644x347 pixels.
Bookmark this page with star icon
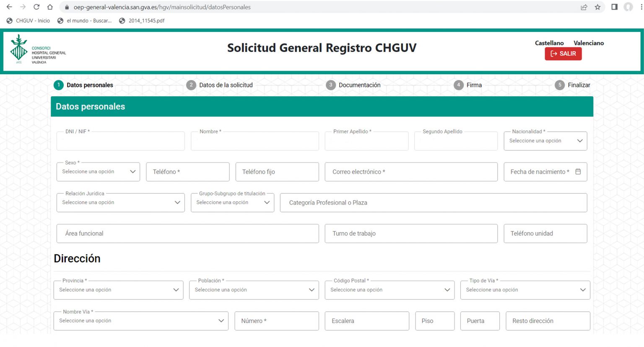coord(597,7)
